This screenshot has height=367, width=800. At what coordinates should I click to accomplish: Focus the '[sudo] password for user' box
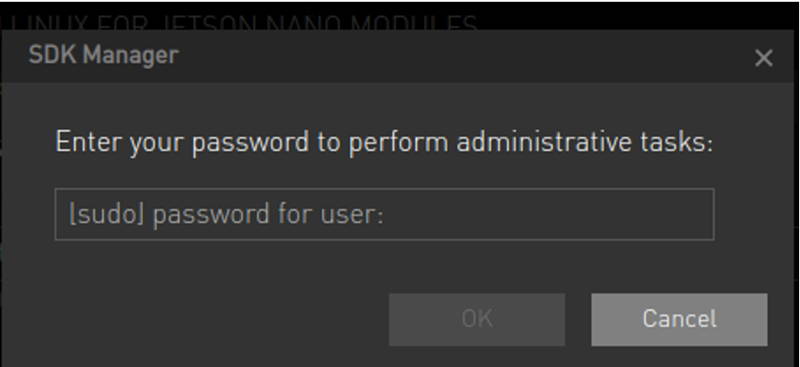point(384,214)
